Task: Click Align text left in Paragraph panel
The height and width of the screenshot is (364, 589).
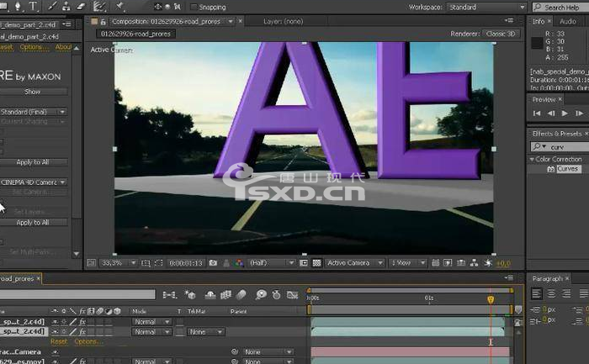Action: 537,293
